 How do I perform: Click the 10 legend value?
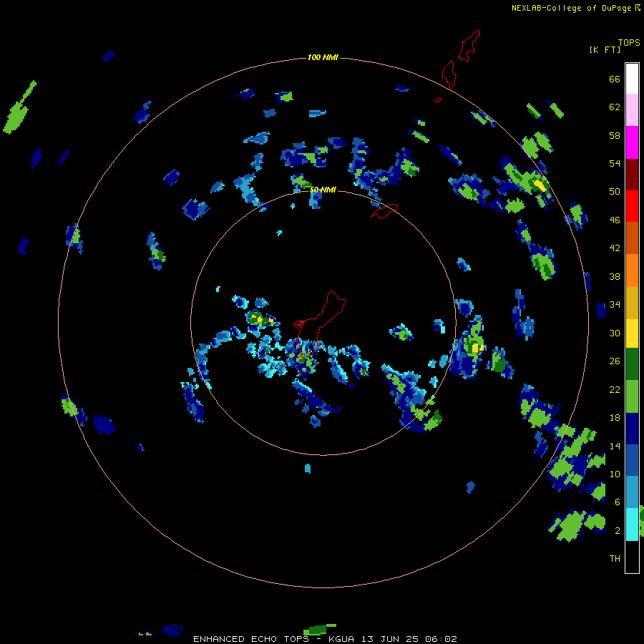click(x=615, y=474)
